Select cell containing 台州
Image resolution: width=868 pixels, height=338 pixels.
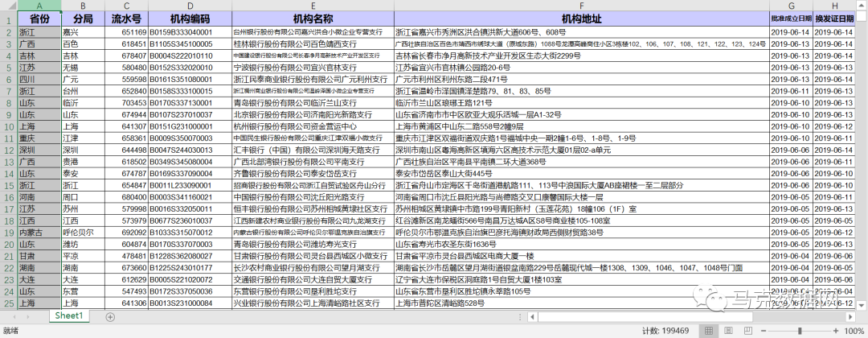(83, 92)
